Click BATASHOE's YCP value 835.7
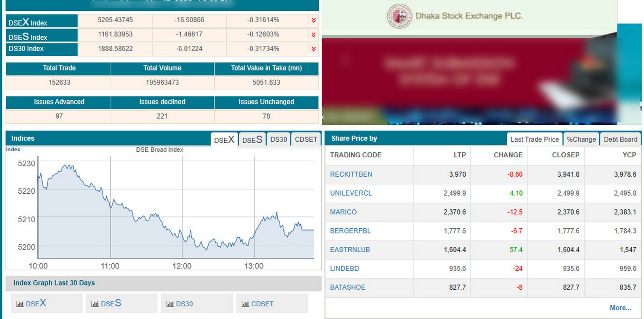The image size is (644, 319). click(x=628, y=287)
